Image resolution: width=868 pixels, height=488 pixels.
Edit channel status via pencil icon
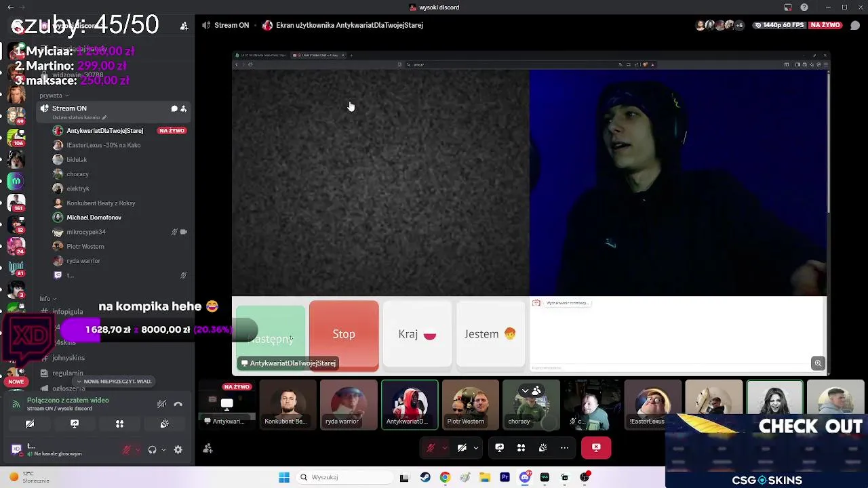(x=104, y=118)
